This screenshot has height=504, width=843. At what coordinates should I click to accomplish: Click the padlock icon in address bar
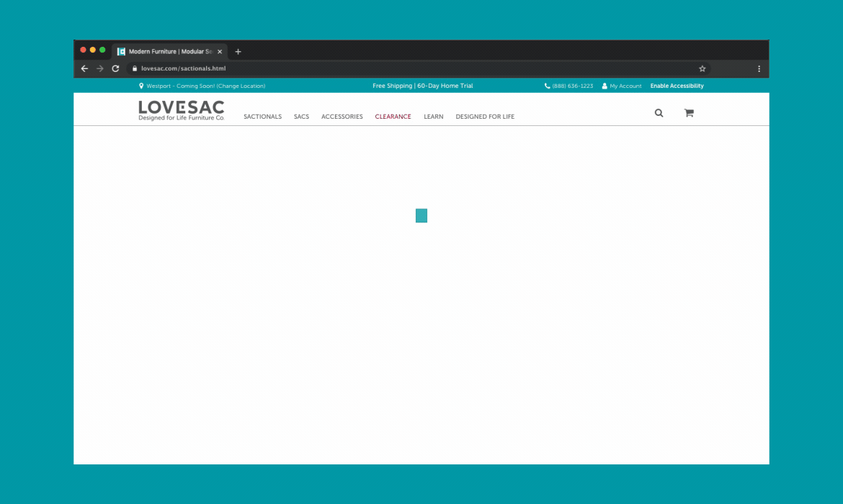(x=135, y=69)
